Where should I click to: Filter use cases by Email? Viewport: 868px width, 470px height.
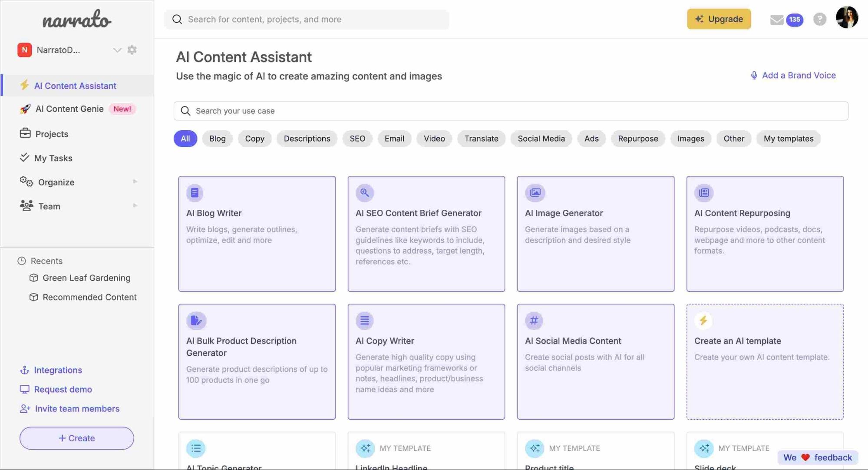tap(394, 139)
